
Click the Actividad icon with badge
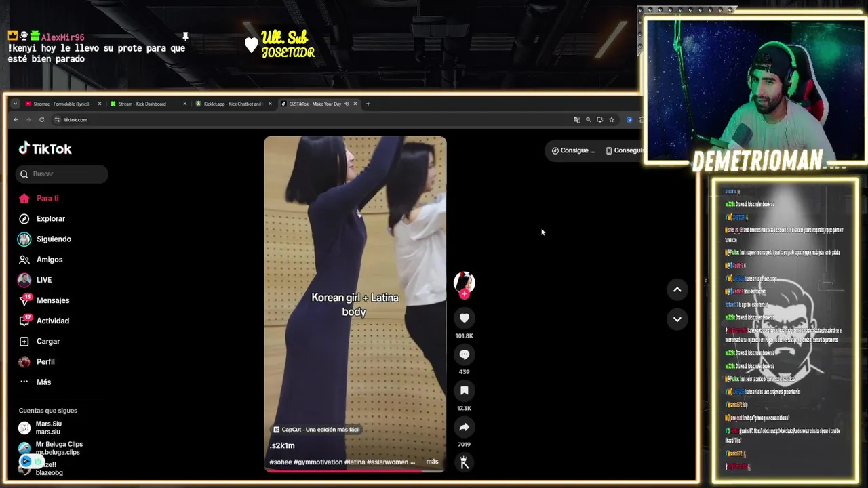click(24, 321)
